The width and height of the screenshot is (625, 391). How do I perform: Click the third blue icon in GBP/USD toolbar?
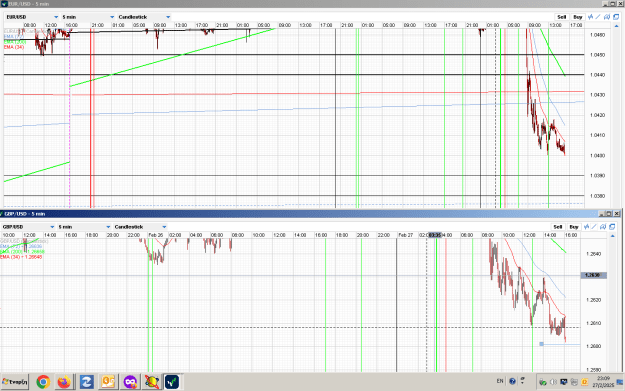tap(603, 227)
